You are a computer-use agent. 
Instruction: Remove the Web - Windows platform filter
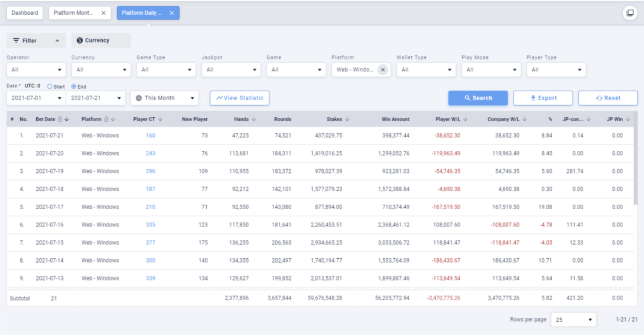382,69
